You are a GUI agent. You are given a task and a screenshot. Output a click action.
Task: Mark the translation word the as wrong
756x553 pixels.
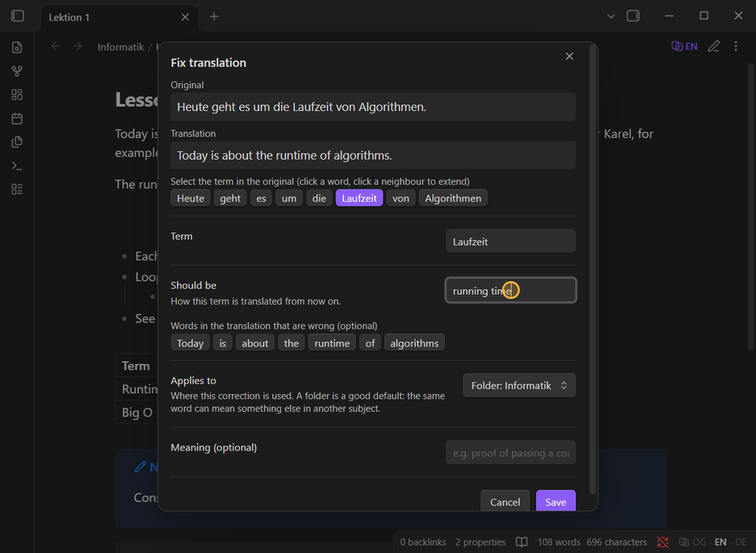coord(291,343)
